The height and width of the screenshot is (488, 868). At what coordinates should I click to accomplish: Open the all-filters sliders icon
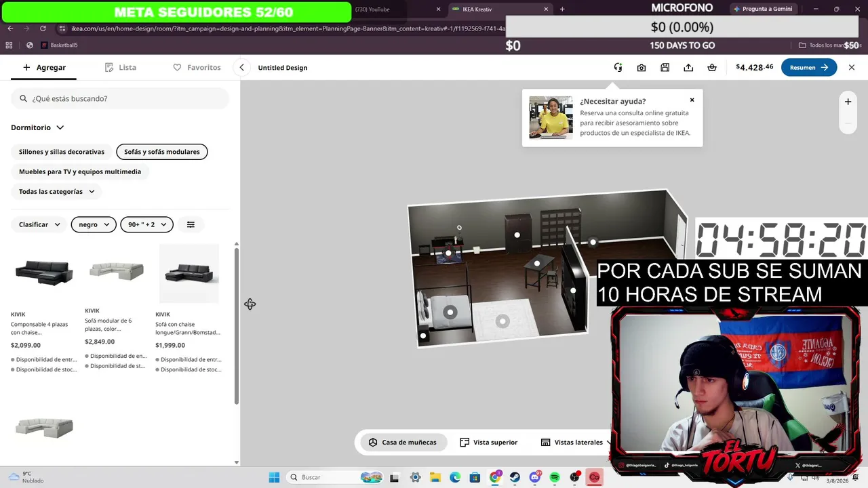191,224
